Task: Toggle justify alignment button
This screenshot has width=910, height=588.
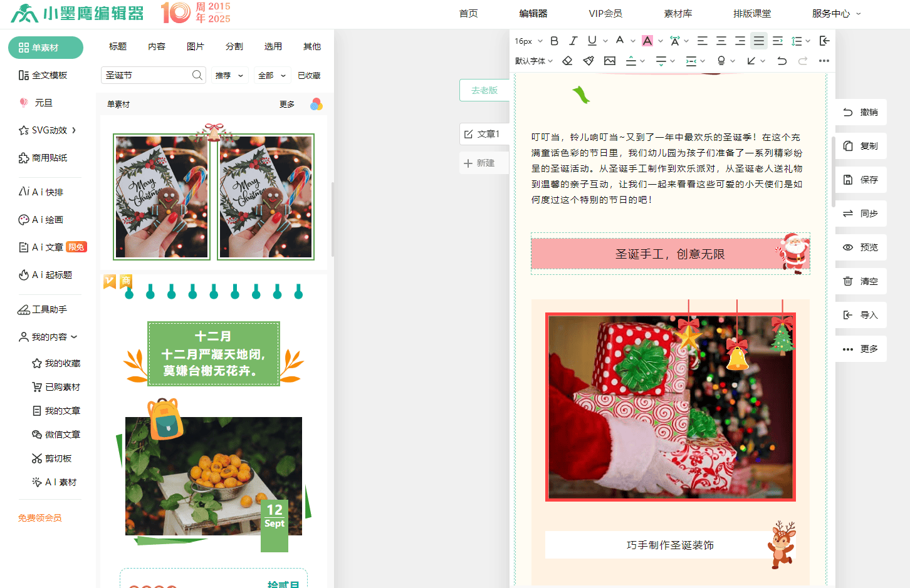Action: 759,41
